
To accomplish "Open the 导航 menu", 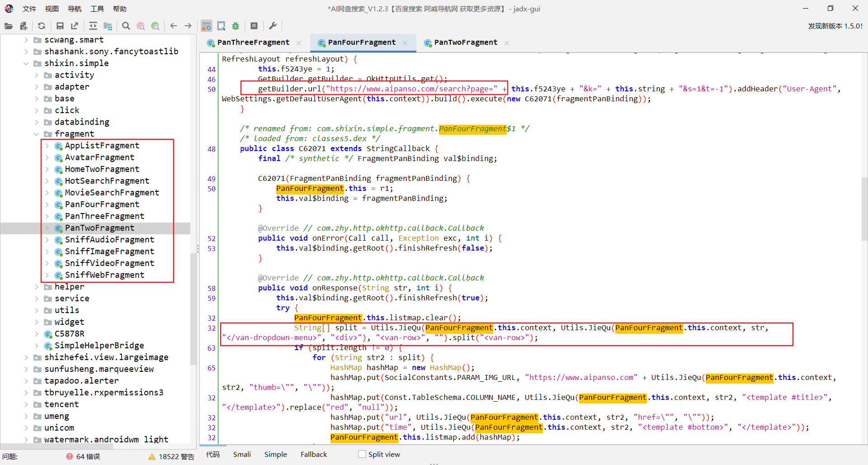I will [x=75, y=9].
